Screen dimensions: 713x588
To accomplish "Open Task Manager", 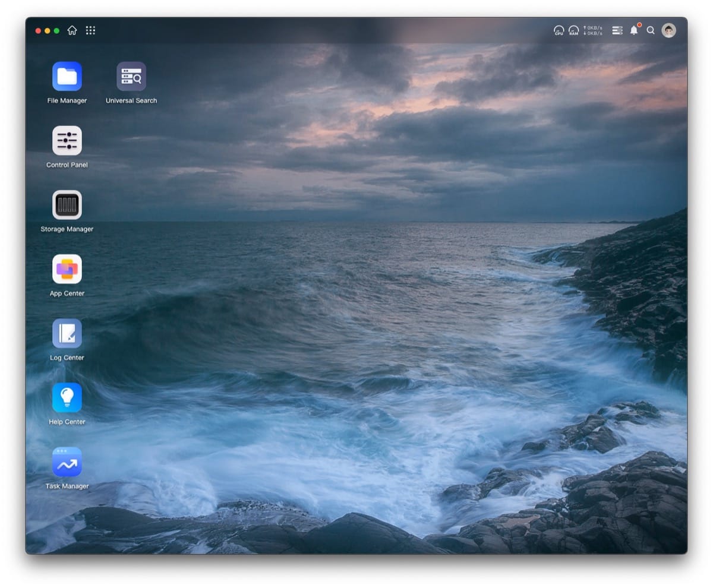I will pyautogui.click(x=66, y=462).
